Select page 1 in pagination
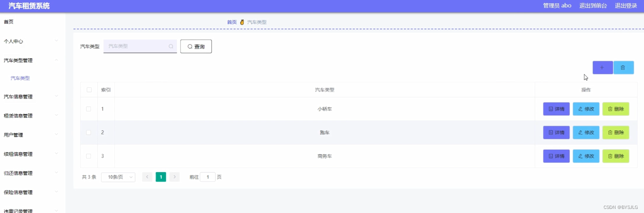Image resolution: width=644 pixels, height=213 pixels. coord(161,177)
